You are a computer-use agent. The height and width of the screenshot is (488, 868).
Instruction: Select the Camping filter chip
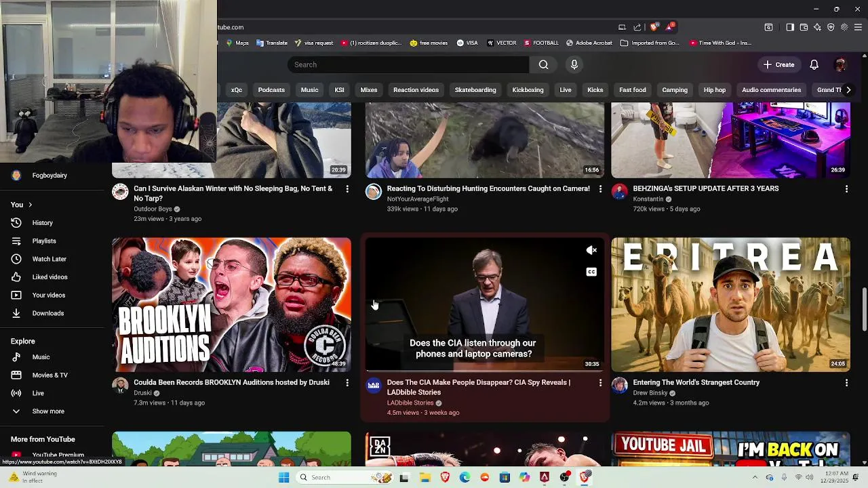point(675,90)
